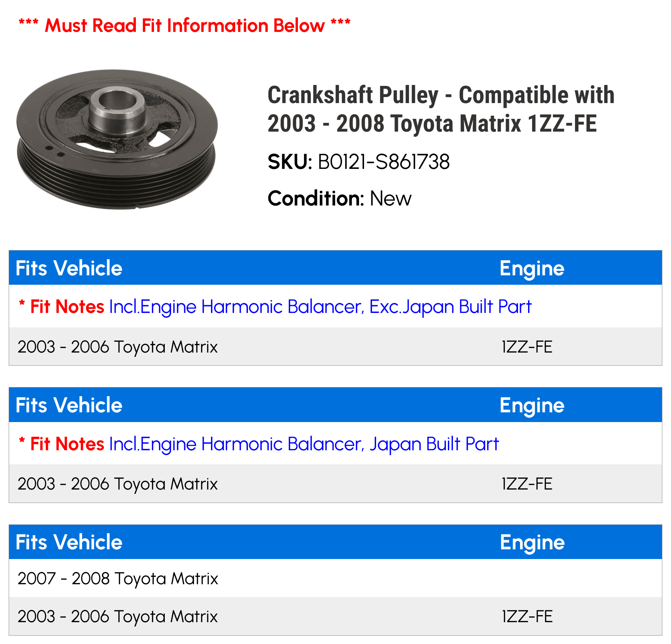Click the crankshaft pulley product image
The image size is (671, 644).
[117, 139]
